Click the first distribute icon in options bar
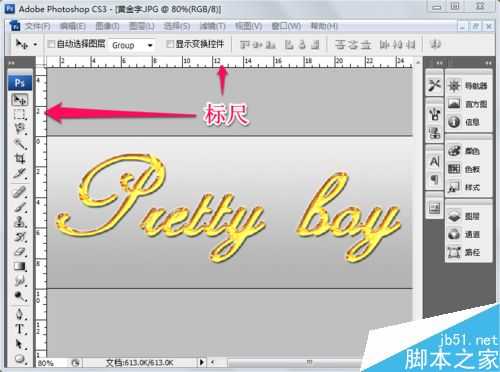500x372 pixels. pyautogui.click(x=340, y=44)
